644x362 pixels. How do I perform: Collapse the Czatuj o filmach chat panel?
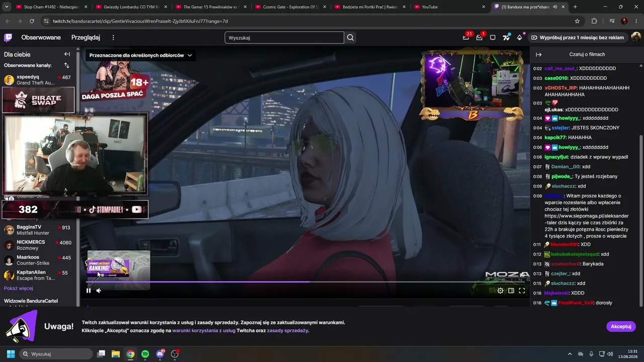pyautogui.click(x=538, y=54)
